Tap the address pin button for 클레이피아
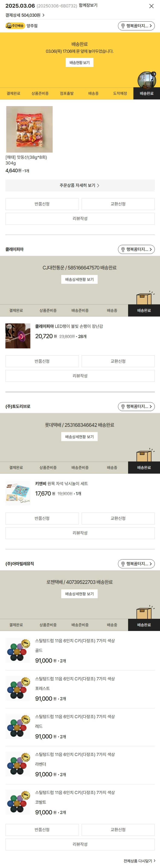The image size is (160, 868). pyautogui.click(x=136, y=249)
